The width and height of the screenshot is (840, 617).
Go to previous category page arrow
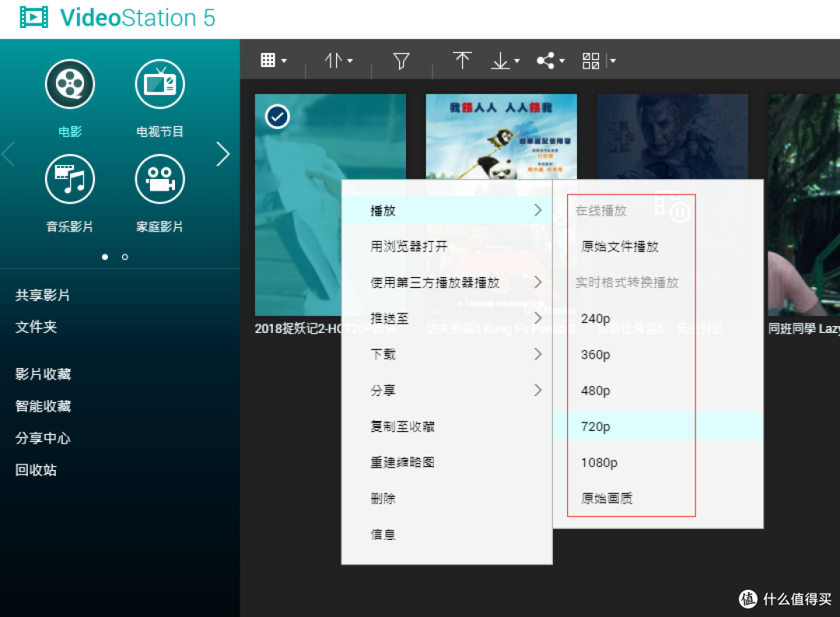8,154
